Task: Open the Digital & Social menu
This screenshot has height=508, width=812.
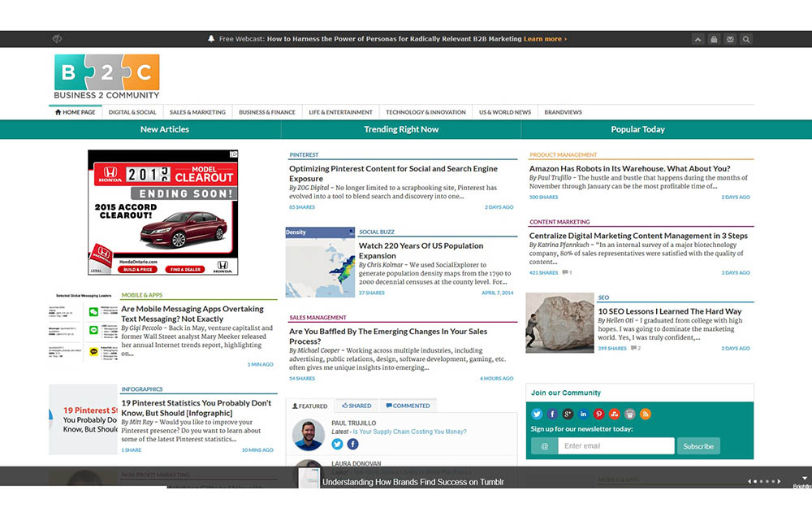Action: pyautogui.click(x=132, y=112)
